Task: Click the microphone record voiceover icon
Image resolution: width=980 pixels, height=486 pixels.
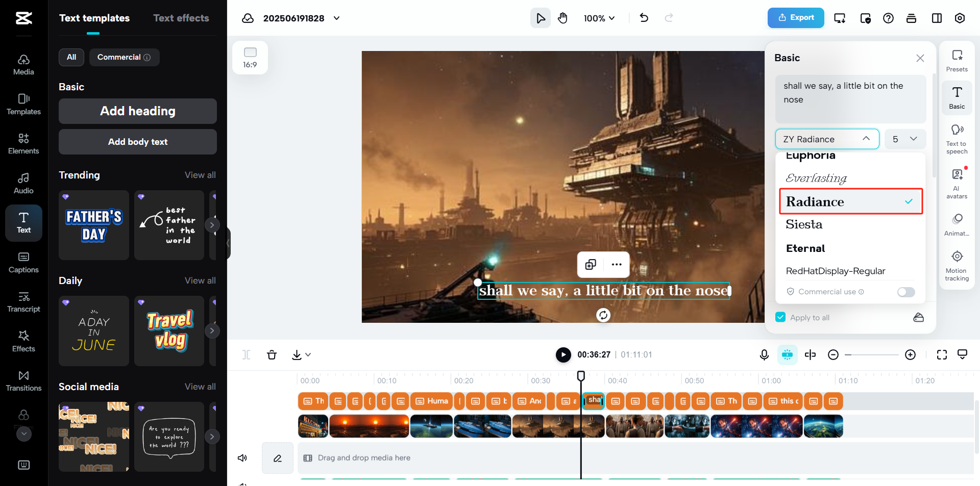Action: pos(764,355)
